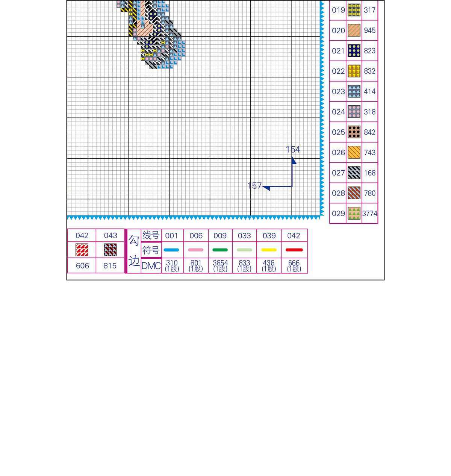Select the blue triangle symbol for 023
Screen dimensions: 451x476
pos(354,91)
